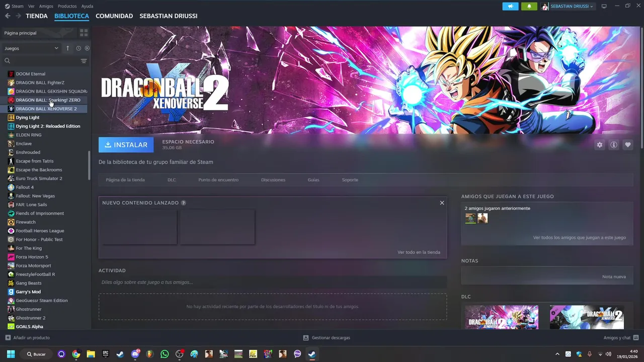The image size is (644, 362).
Task: Open Soporte tab
Action: pos(350,180)
